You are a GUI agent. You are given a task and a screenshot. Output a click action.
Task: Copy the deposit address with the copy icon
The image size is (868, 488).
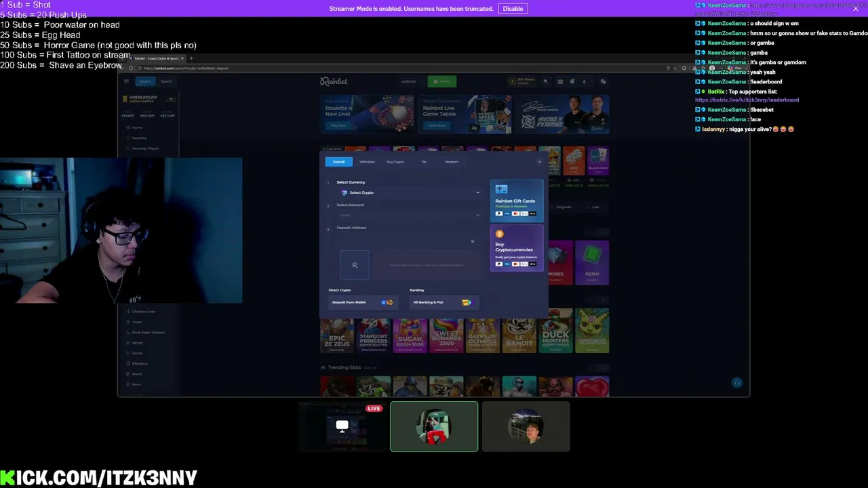coord(472,241)
